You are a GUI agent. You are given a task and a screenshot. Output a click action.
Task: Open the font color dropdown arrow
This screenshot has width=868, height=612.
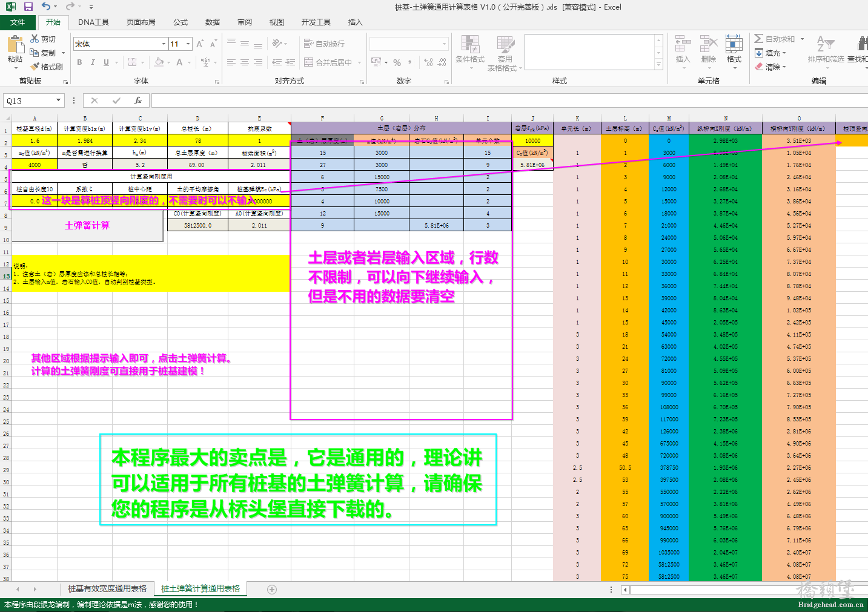pyautogui.click(x=189, y=62)
